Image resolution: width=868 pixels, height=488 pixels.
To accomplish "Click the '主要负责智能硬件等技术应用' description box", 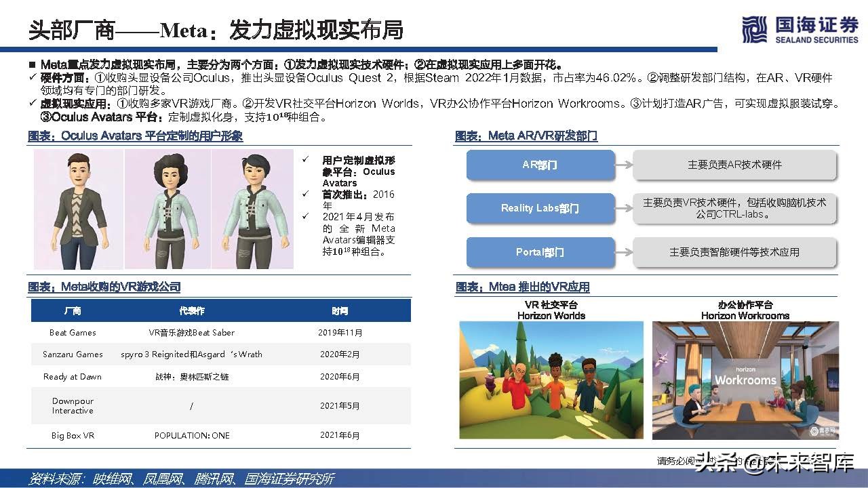I will [x=734, y=252].
